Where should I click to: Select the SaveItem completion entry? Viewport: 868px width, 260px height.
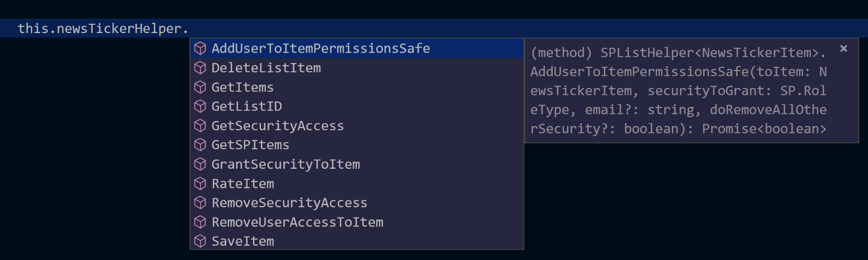click(x=242, y=242)
